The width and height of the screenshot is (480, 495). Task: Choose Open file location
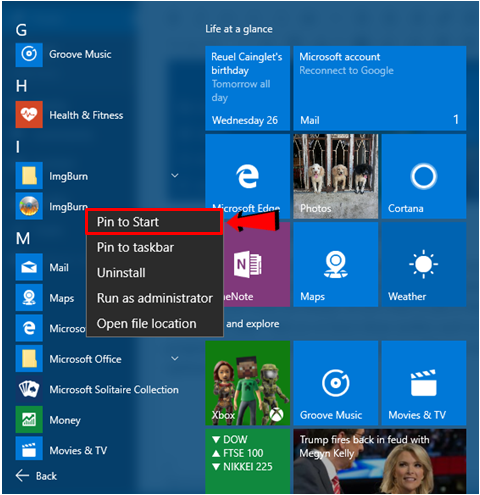154,324
